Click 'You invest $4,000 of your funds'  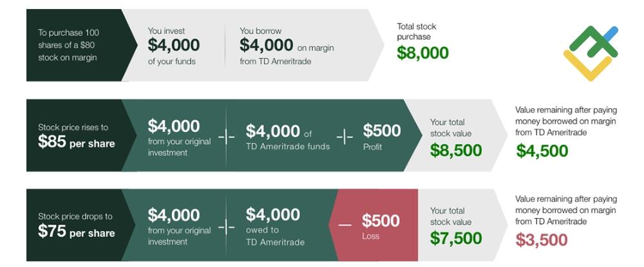(x=173, y=45)
